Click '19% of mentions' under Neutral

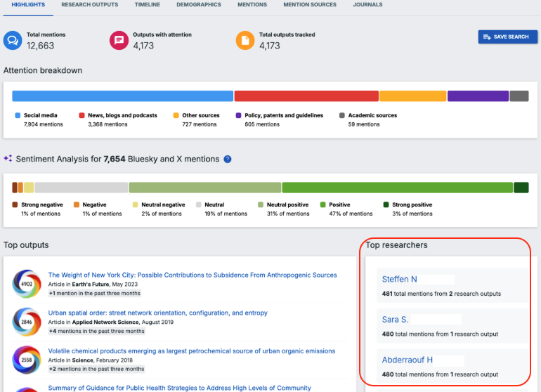226,214
